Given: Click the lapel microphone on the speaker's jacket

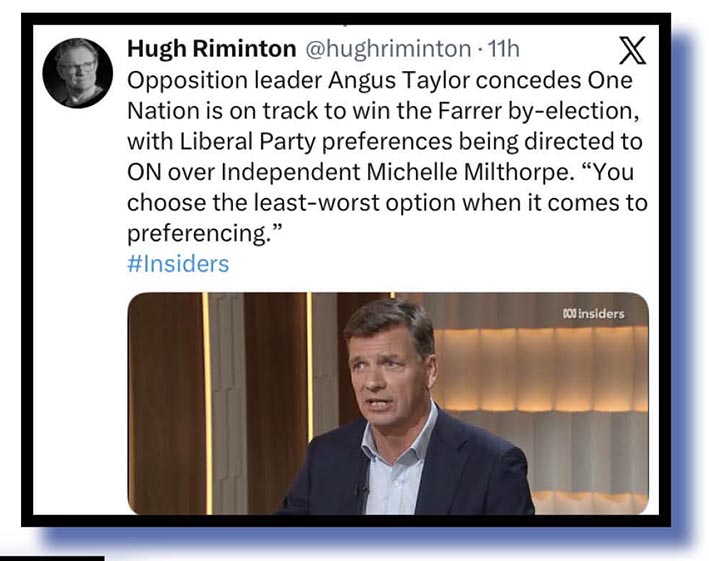Looking at the screenshot, I should coord(360,490).
